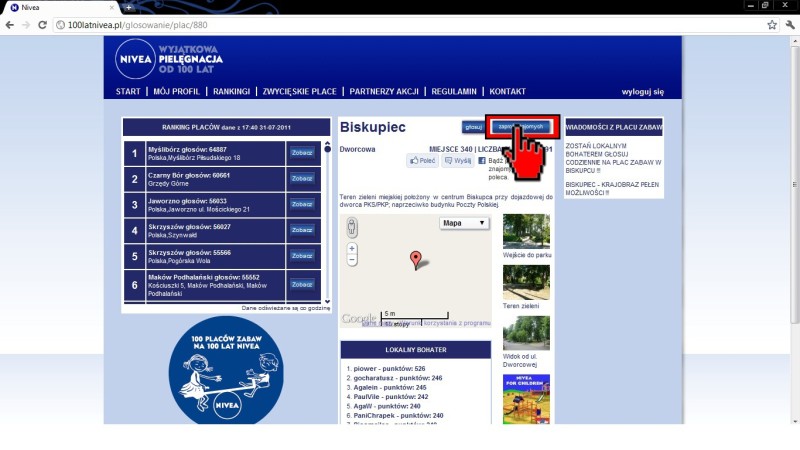Click the głosuj button
Viewport: 800px width, 450px height.
473,127
